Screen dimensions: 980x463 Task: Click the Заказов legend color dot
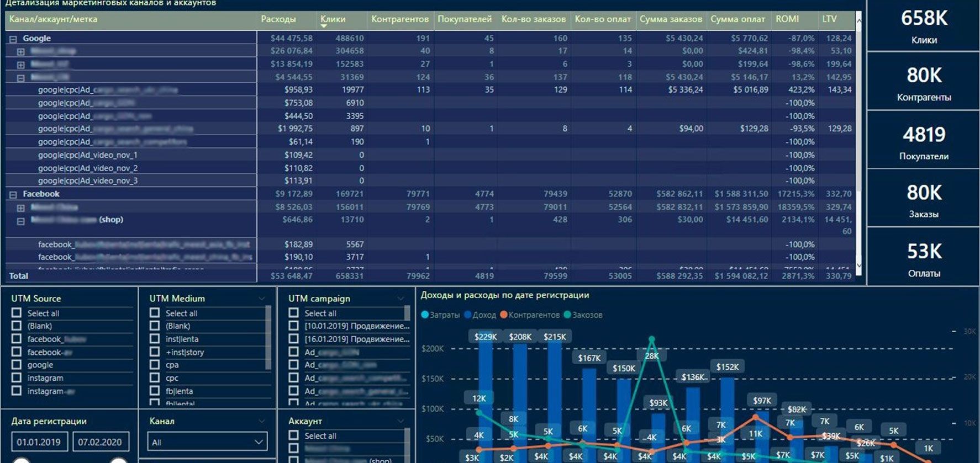click(567, 315)
